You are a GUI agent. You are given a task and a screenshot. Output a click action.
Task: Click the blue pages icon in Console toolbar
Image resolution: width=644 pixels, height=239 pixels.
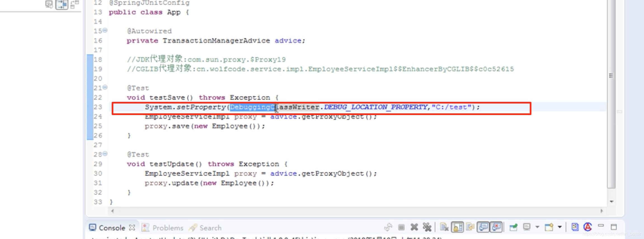(575, 227)
